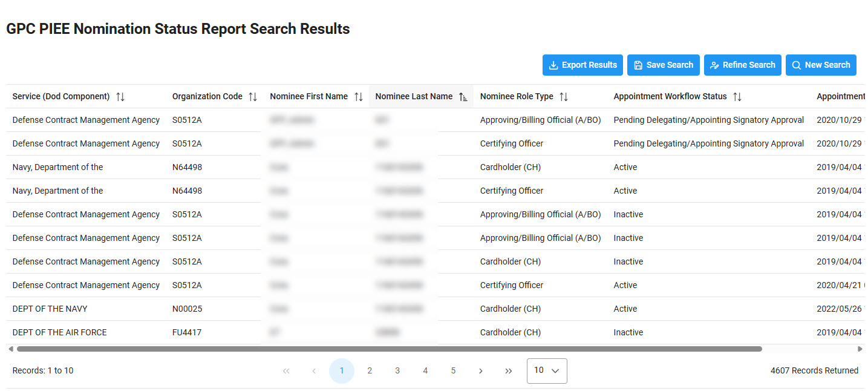Click the Export Results download icon

[x=553, y=65]
